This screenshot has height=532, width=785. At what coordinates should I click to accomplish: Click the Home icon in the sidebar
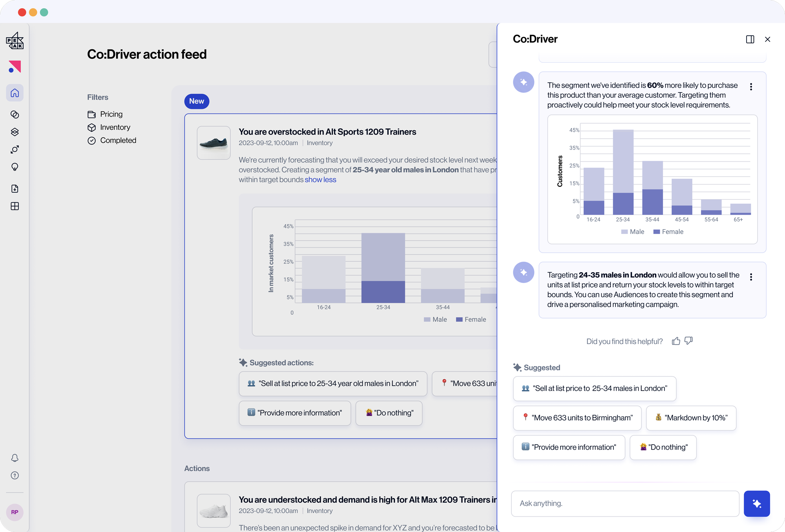(15, 93)
